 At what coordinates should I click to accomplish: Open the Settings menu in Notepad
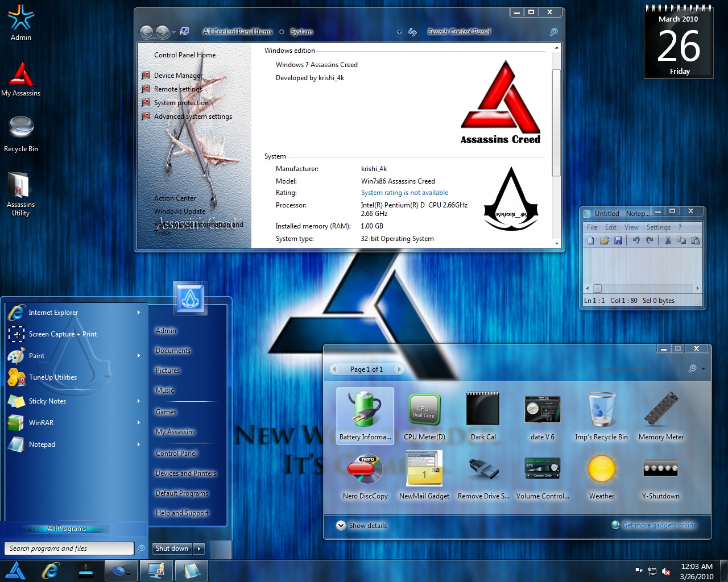pyautogui.click(x=659, y=227)
